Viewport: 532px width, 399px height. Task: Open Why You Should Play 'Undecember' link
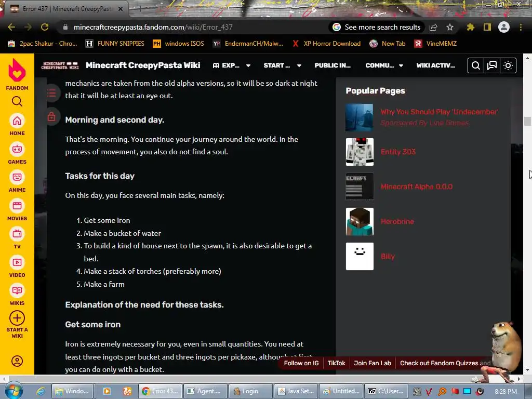pyautogui.click(x=440, y=112)
